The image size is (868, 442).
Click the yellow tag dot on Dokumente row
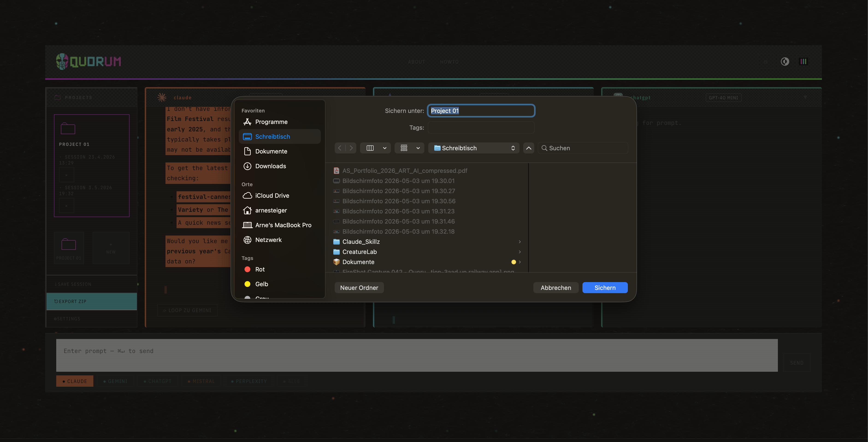(513, 262)
